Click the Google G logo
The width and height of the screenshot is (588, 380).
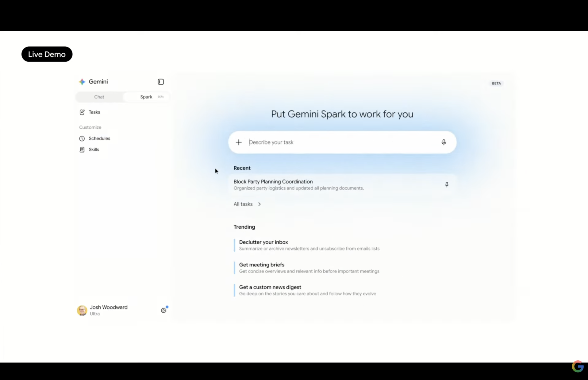[x=578, y=366]
